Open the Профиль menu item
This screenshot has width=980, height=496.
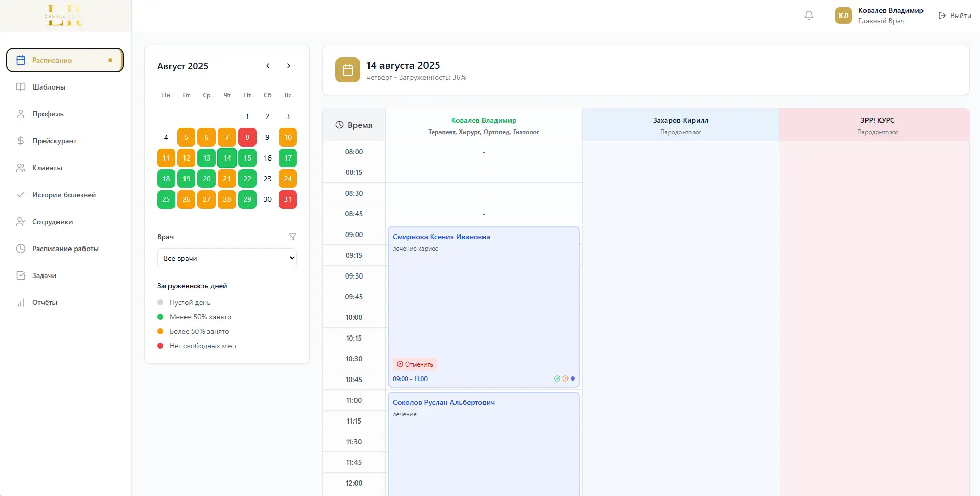47,114
